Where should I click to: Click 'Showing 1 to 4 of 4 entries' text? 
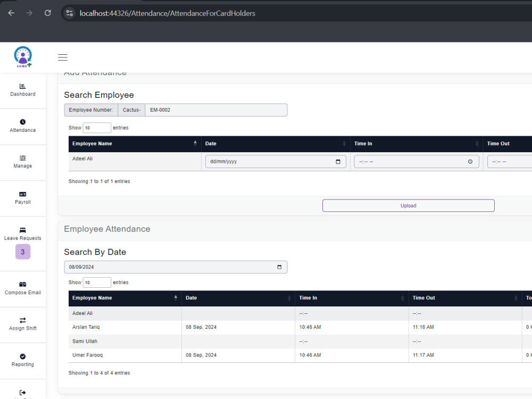coord(99,373)
